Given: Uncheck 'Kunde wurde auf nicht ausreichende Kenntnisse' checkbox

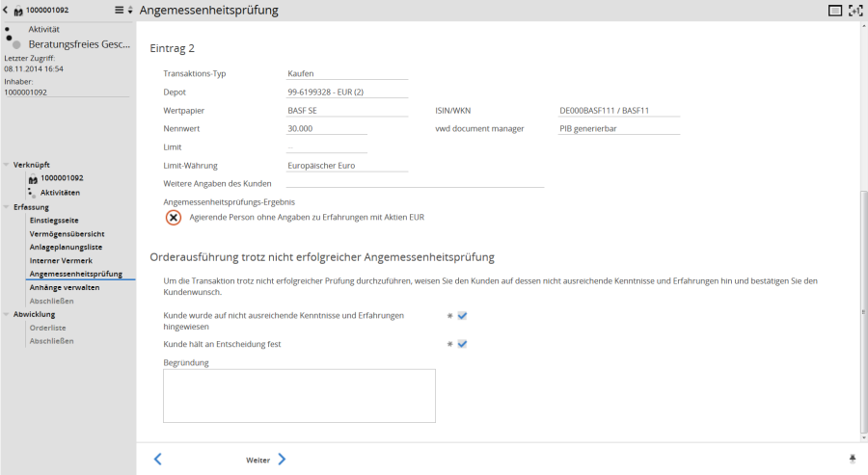Looking at the screenshot, I should pos(462,315).
